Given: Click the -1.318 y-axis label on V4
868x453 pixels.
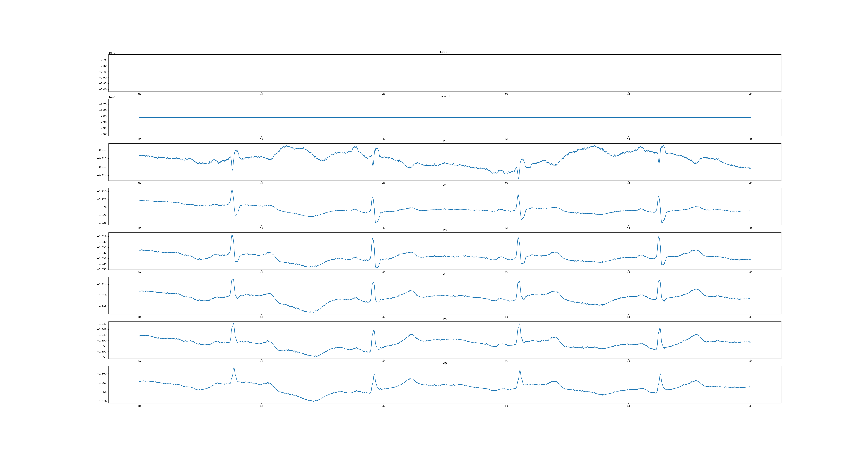Looking at the screenshot, I should click(x=102, y=306).
